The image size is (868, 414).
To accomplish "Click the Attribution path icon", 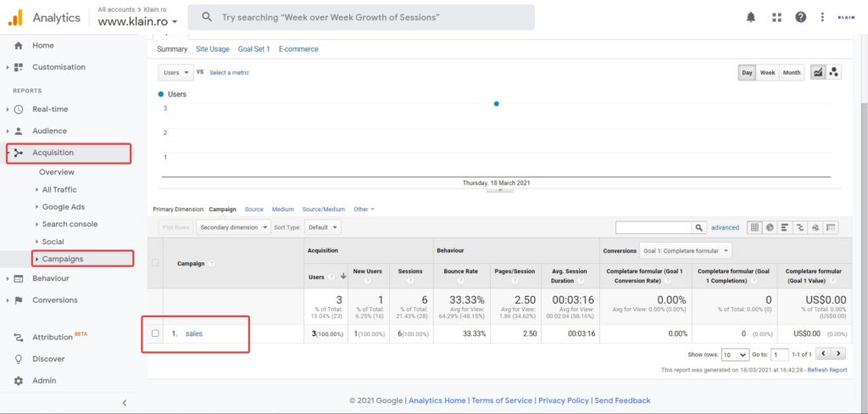I will [x=19, y=337].
